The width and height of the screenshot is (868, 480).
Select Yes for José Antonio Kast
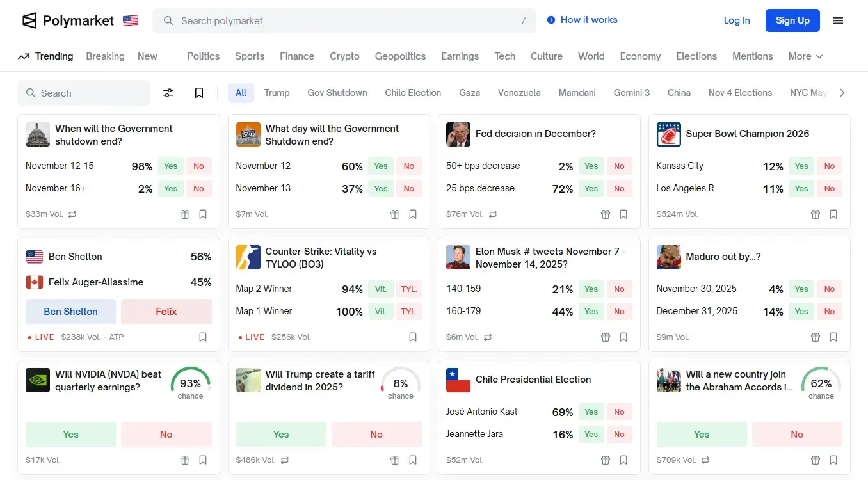(x=591, y=412)
